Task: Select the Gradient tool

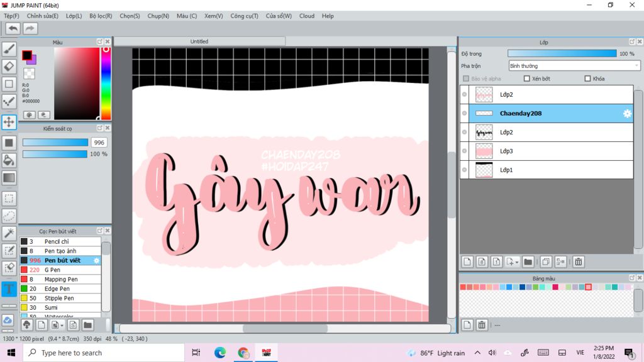Action: tap(9, 178)
